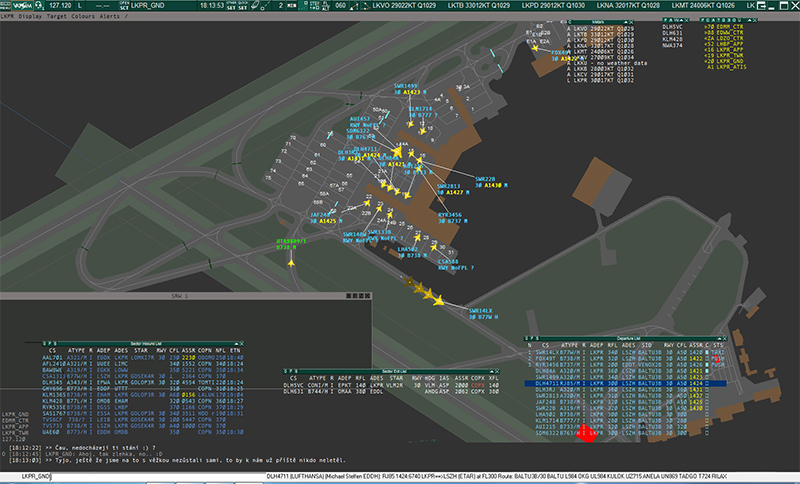
Task: Collapse the DLH5VC aircraft list arrow
Action: click(681, 20)
